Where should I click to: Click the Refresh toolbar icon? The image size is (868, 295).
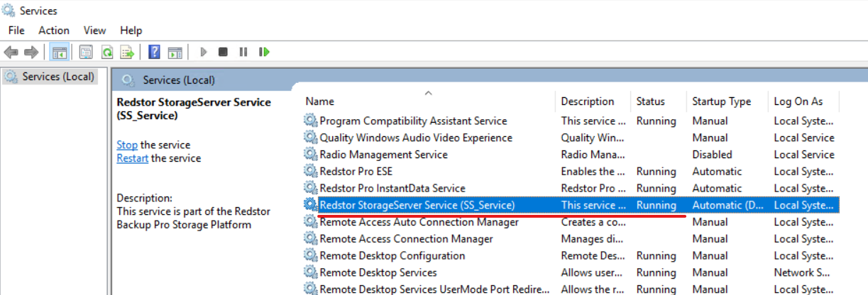[106, 52]
